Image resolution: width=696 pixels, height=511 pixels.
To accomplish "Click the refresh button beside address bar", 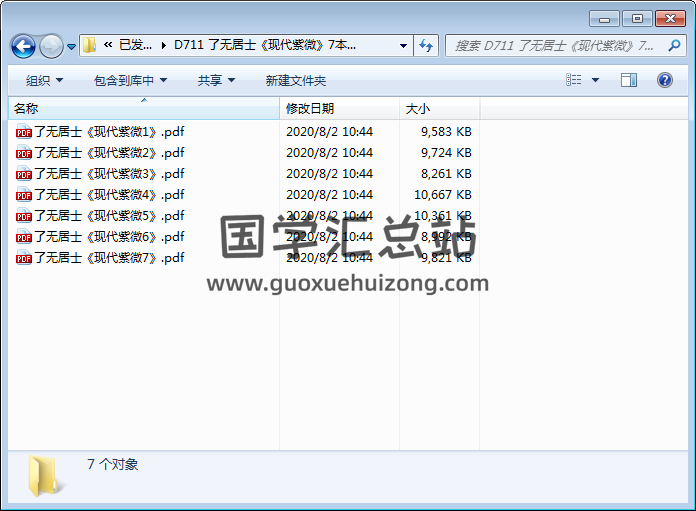I will 426,45.
